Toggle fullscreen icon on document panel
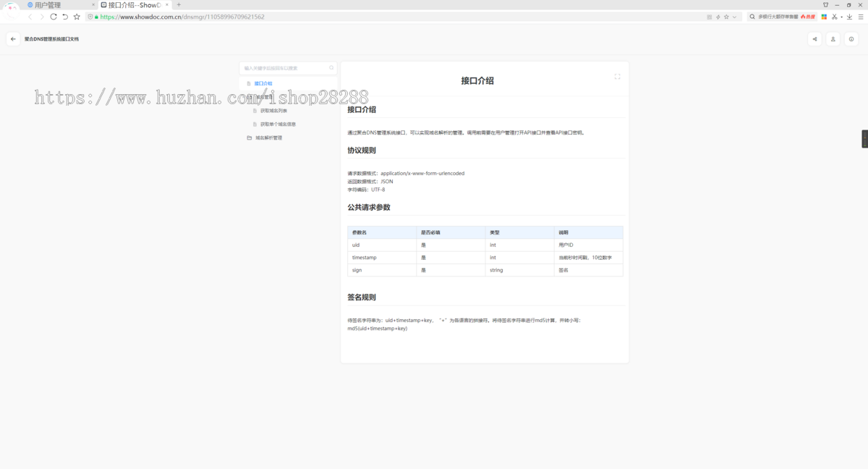Image resolution: width=868 pixels, height=469 pixels. (x=617, y=76)
